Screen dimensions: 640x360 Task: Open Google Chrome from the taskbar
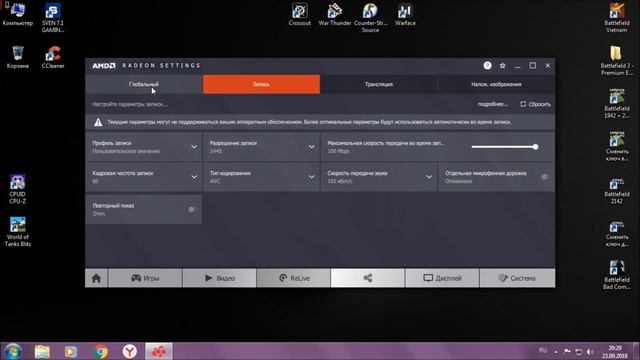pos(100,351)
